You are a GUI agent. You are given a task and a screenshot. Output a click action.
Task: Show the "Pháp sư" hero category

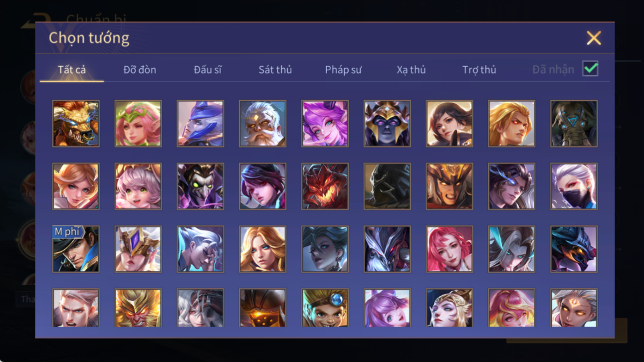tap(343, 70)
